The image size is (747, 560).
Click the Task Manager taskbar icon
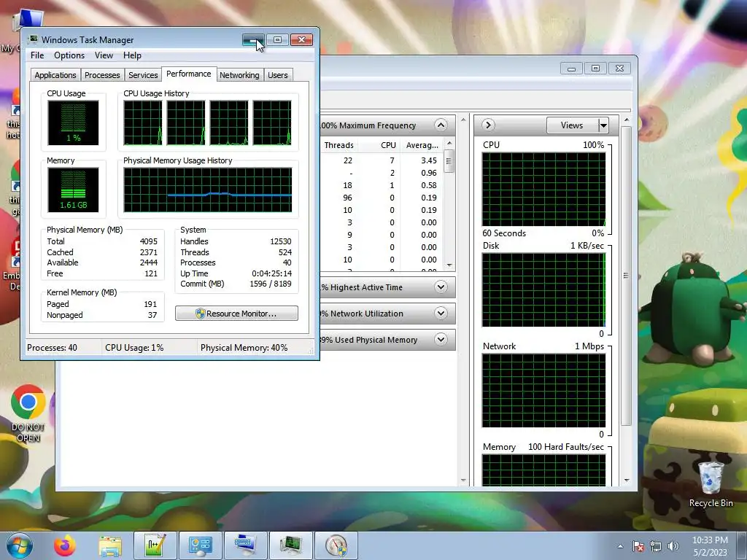tap(290, 545)
